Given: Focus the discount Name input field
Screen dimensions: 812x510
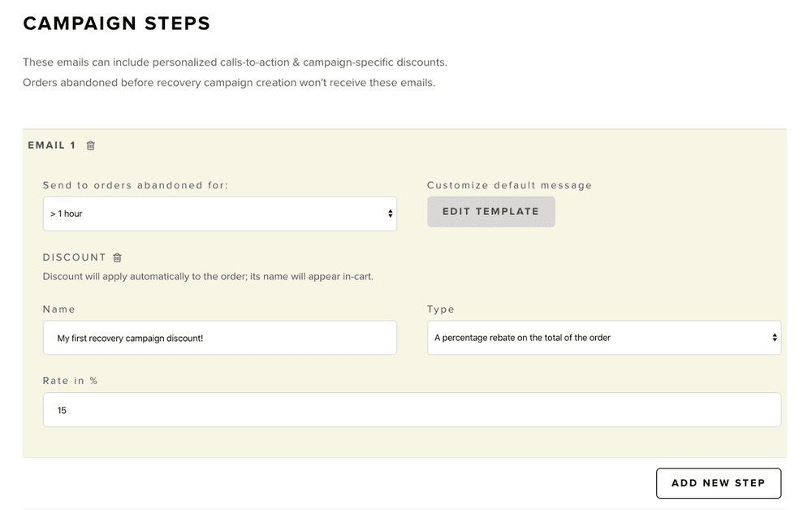Looking at the screenshot, I should click(x=219, y=338).
